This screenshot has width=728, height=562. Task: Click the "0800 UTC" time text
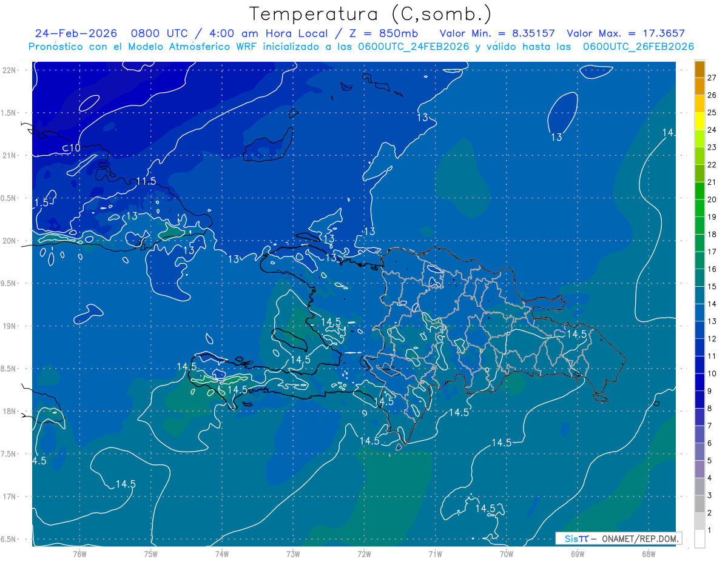tap(161, 34)
